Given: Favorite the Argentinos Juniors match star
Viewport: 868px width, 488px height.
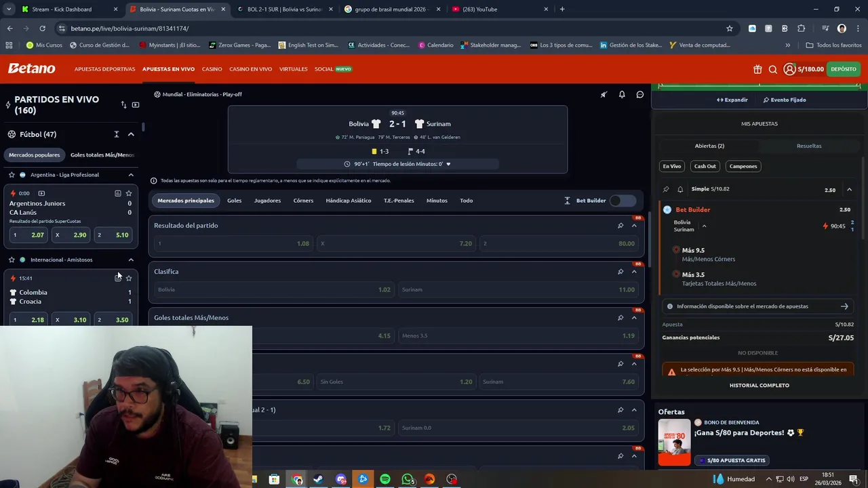Looking at the screenshot, I should (x=129, y=193).
